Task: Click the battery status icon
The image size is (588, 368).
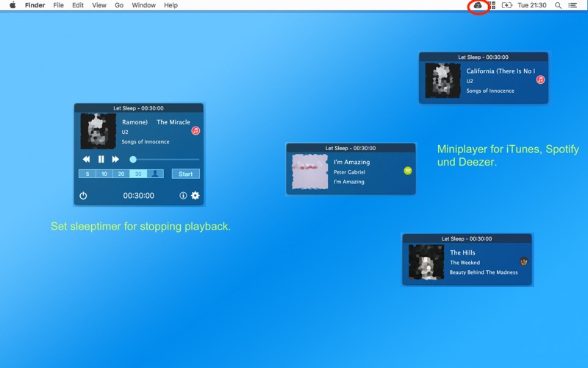Action: (506, 5)
